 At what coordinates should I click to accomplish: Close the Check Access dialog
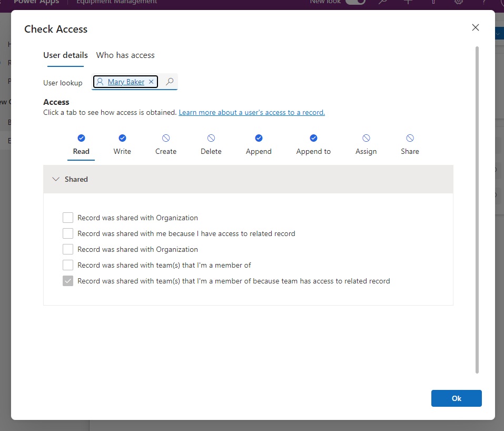point(476,27)
